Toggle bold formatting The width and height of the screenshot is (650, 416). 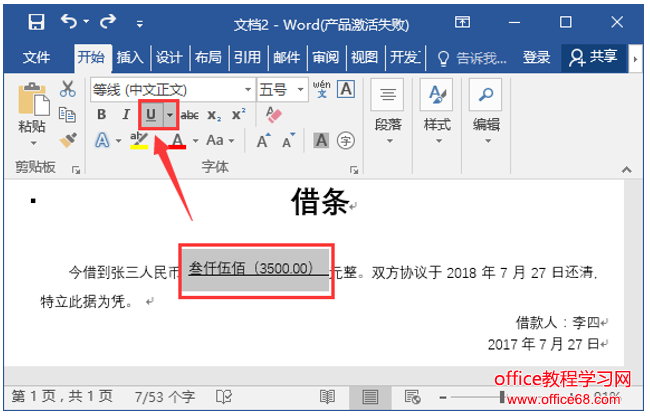[102, 114]
